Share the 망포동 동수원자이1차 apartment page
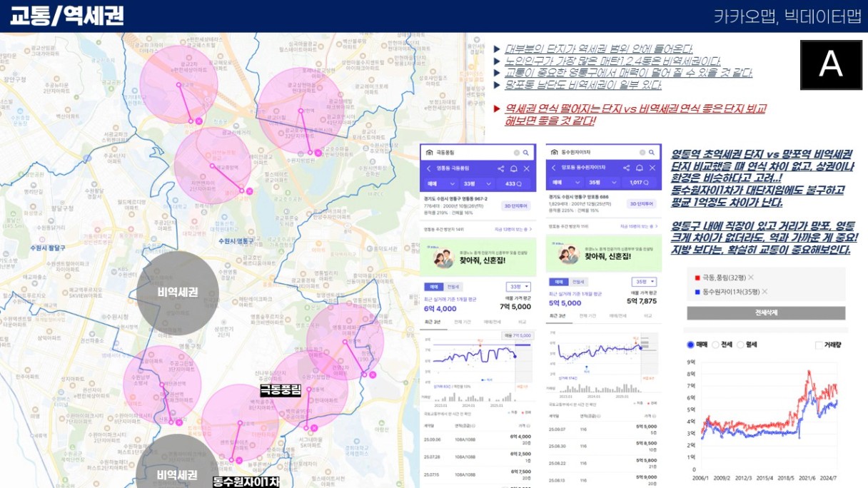The height and width of the screenshot is (488, 868). tap(627, 168)
